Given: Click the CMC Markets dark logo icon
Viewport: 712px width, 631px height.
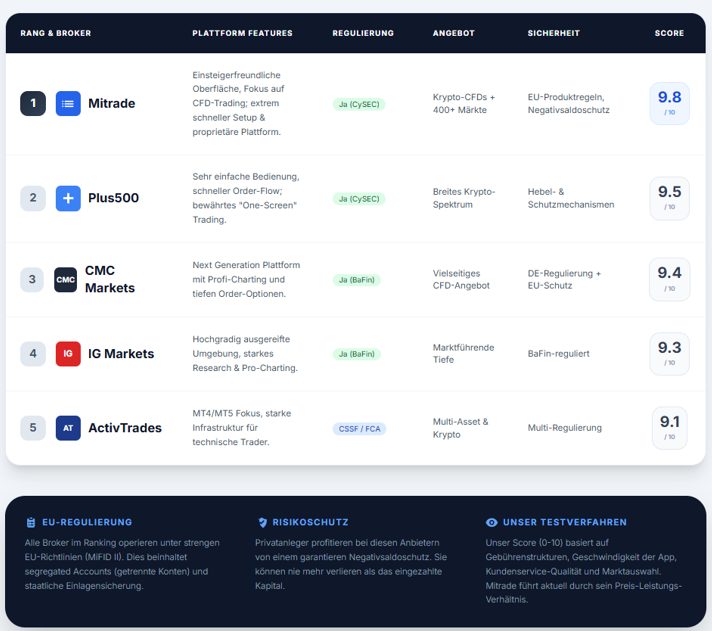Looking at the screenshot, I should (x=65, y=279).
